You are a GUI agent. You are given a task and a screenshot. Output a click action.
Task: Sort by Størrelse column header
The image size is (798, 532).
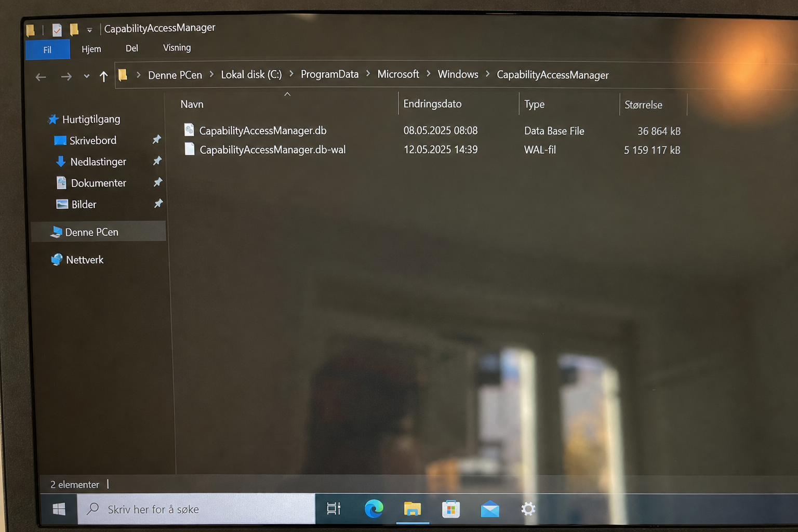pos(643,105)
